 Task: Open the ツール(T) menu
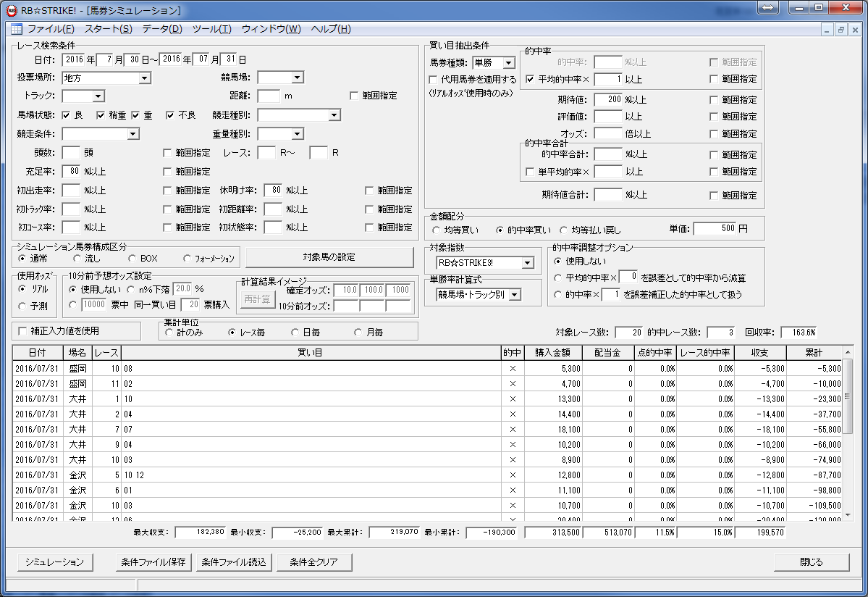pyautogui.click(x=211, y=30)
